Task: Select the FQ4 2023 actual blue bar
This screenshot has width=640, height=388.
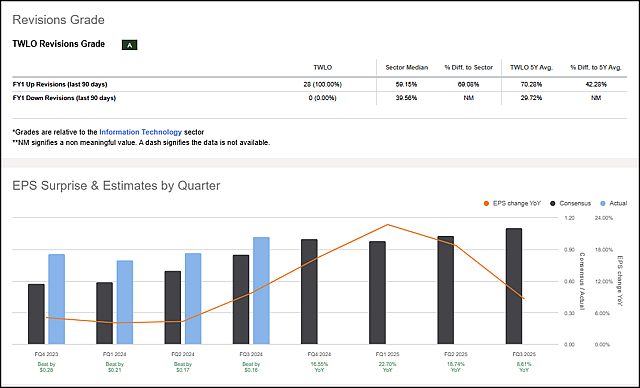Action: point(56,299)
